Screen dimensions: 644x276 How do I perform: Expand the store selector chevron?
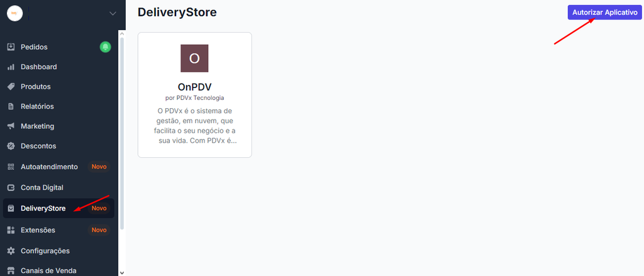pyautogui.click(x=113, y=14)
